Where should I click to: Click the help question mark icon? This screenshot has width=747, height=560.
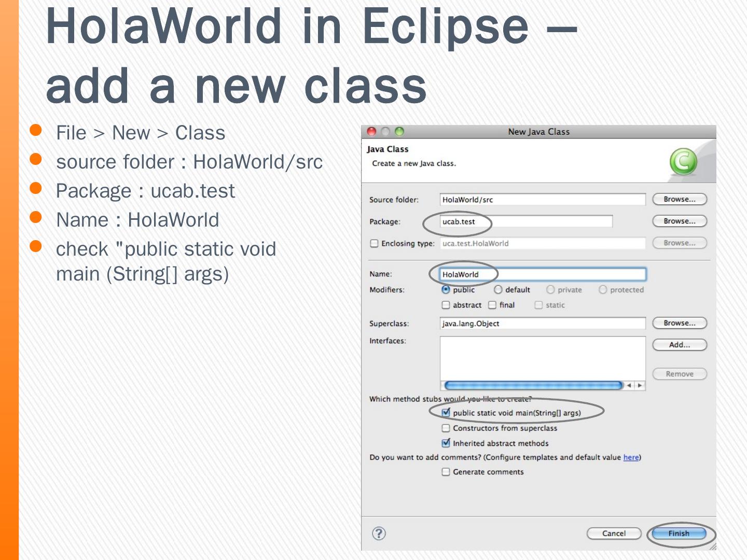point(379,533)
